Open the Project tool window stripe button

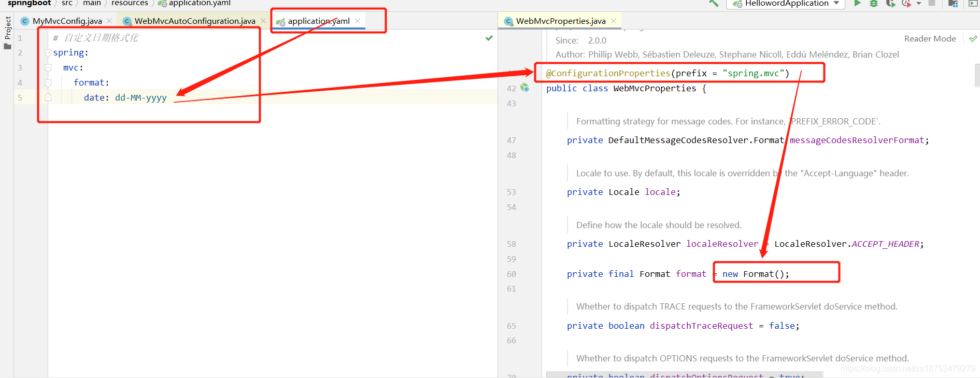(x=7, y=28)
